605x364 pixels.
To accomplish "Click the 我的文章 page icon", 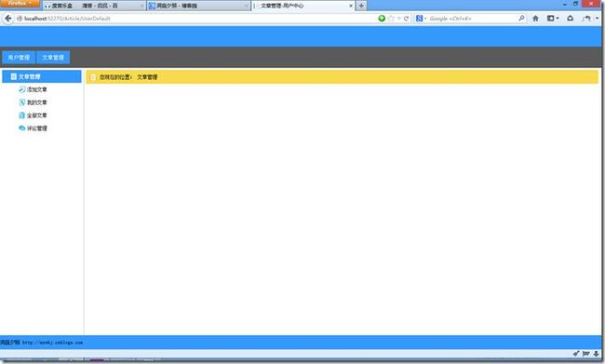I will (22, 102).
